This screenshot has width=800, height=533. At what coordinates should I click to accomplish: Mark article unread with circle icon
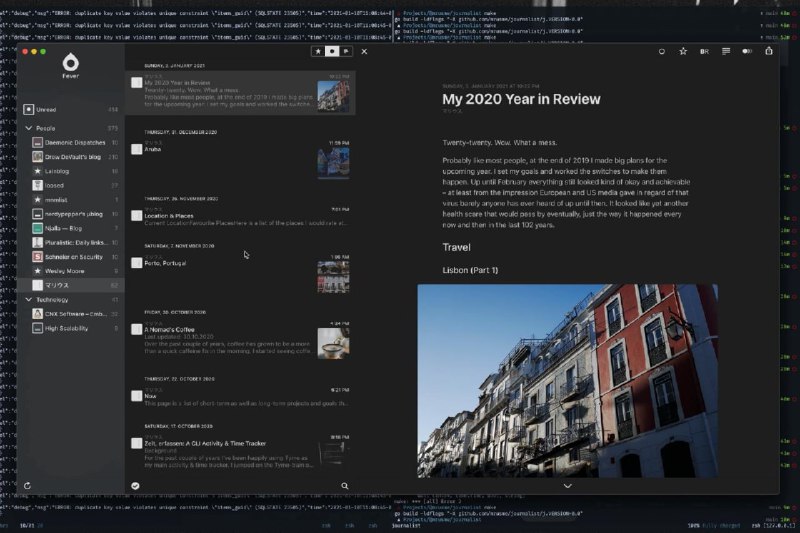point(662,51)
